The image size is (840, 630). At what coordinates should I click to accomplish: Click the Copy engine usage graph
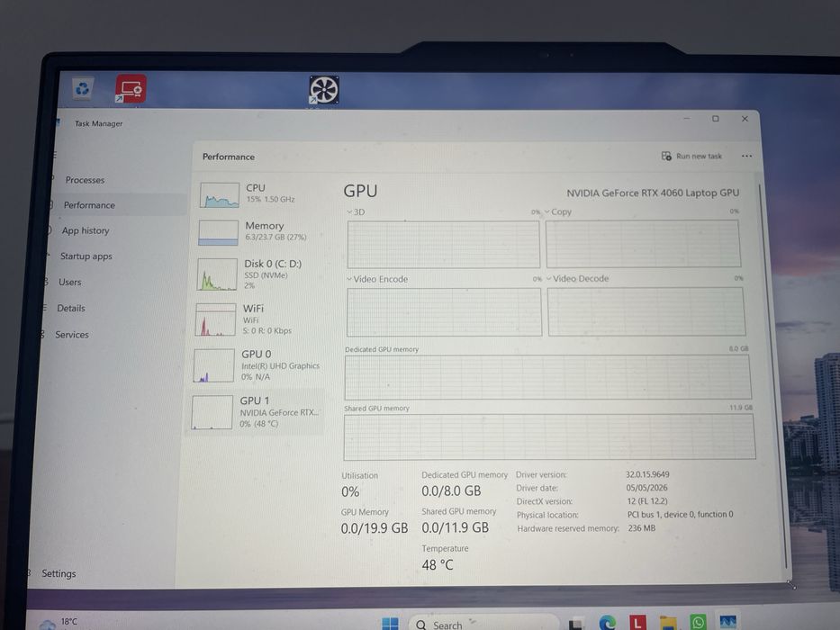point(644,243)
